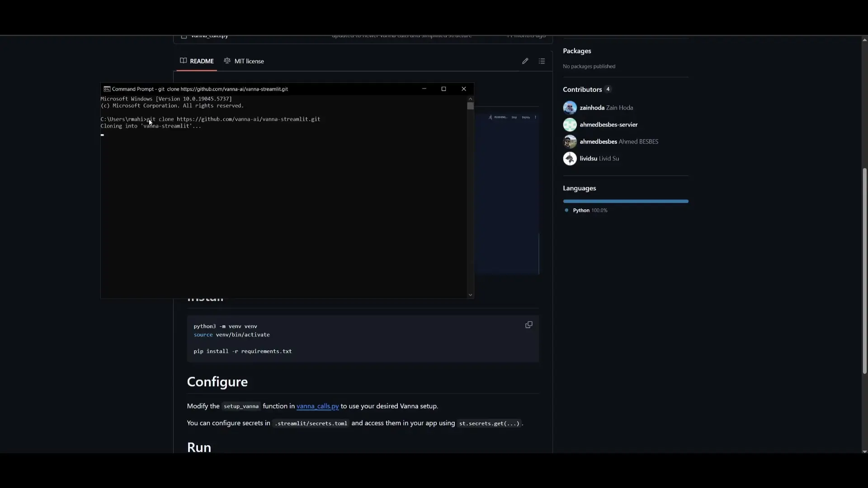Click 'st.secrets.get(...)' inline code
Image resolution: width=868 pixels, height=488 pixels.
click(x=489, y=423)
